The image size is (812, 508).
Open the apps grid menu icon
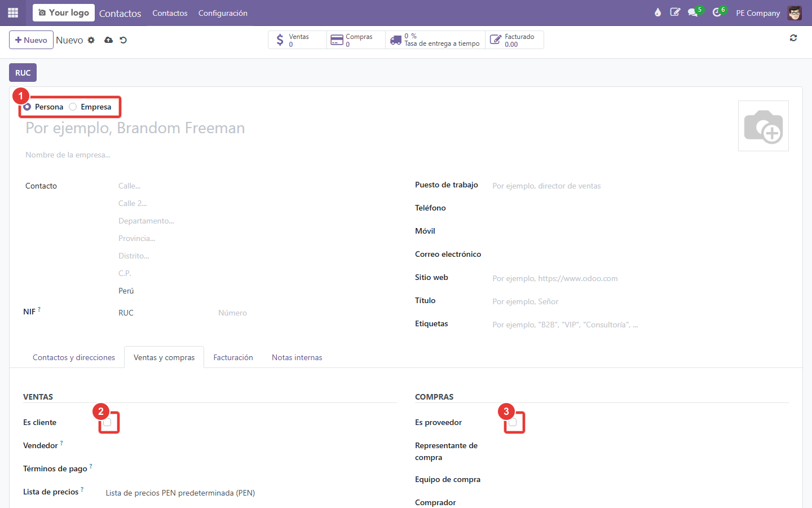click(13, 12)
